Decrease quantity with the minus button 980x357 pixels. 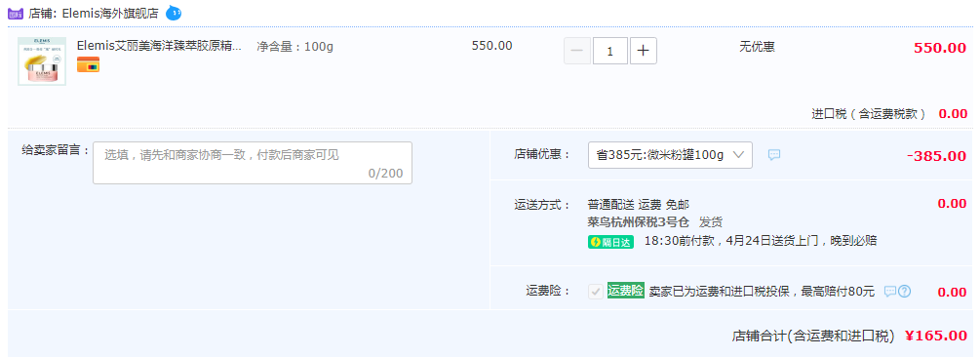(x=577, y=52)
